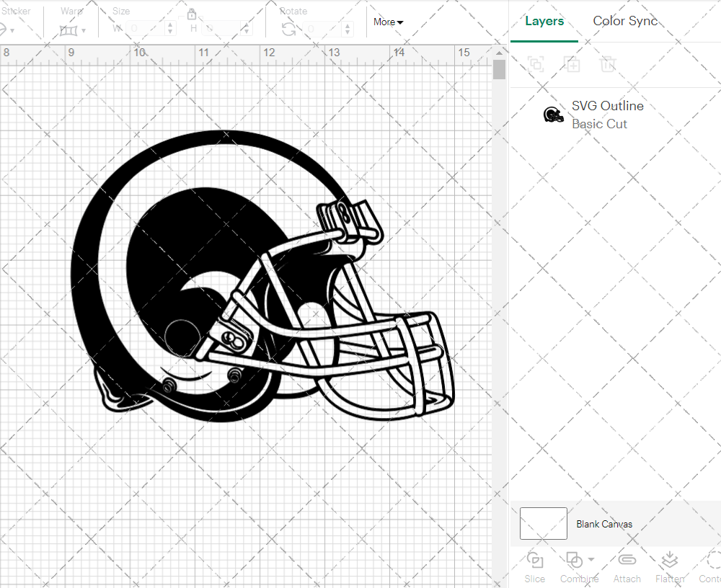Duplicate the layer using the plus icon
The width and height of the screenshot is (721, 588).
572,64
